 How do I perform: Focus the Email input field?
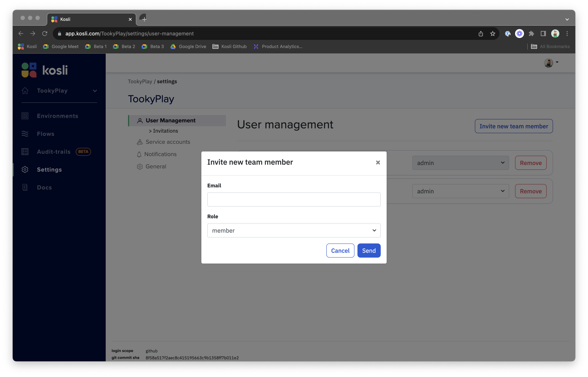coord(294,199)
